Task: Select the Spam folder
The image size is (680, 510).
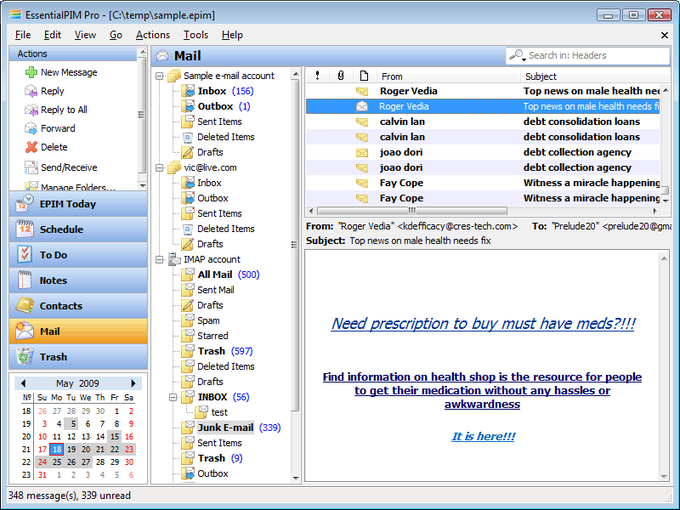Action: point(208,320)
